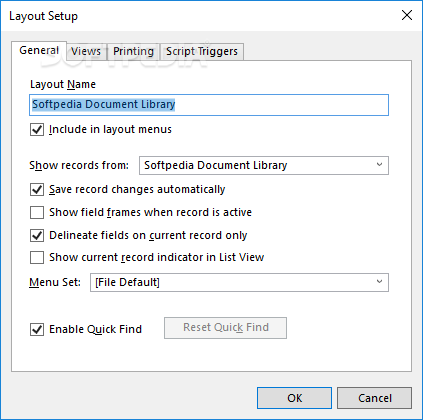Viewport: 423px width, 420px height.
Task: Disable Save record changes automatically
Action: tap(37, 189)
